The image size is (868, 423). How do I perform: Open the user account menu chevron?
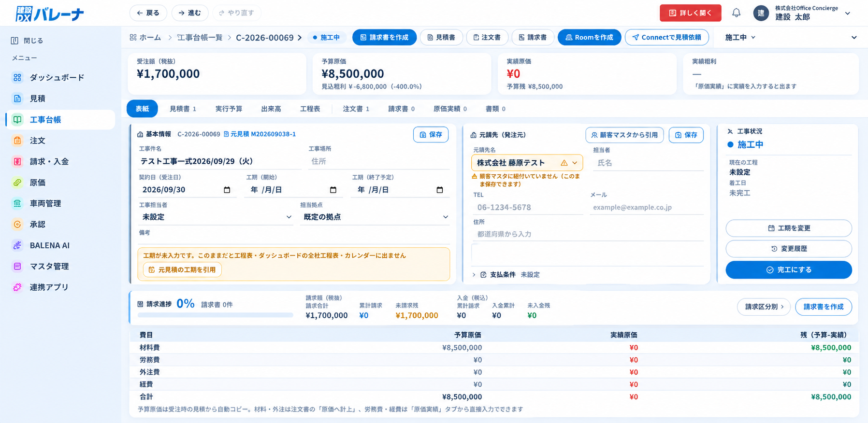[848, 14]
